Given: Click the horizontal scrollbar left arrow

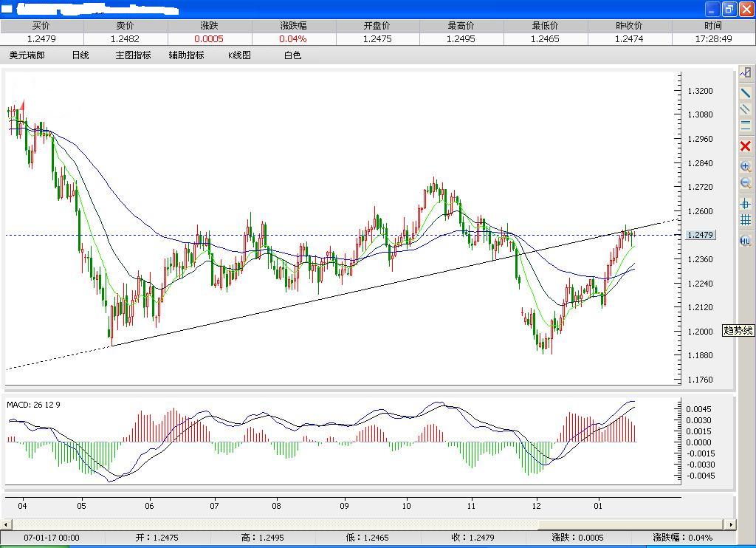Looking at the screenshot, I should [5, 524].
